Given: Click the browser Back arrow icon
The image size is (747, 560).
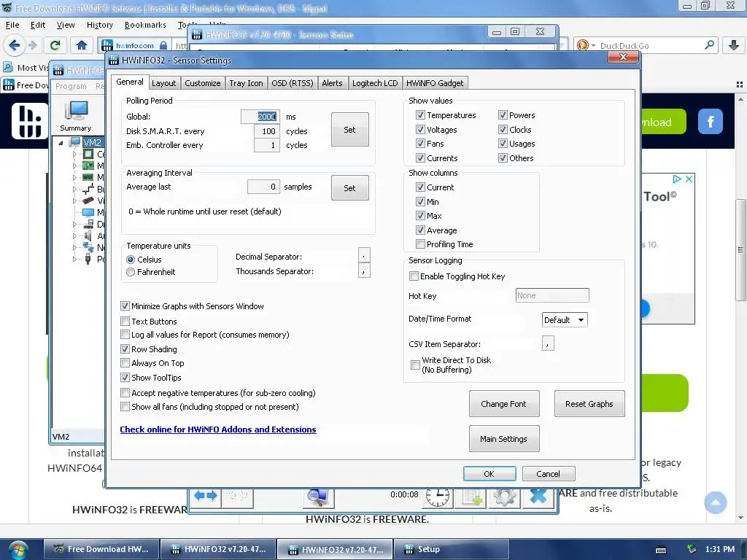Looking at the screenshot, I should (x=14, y=45).
